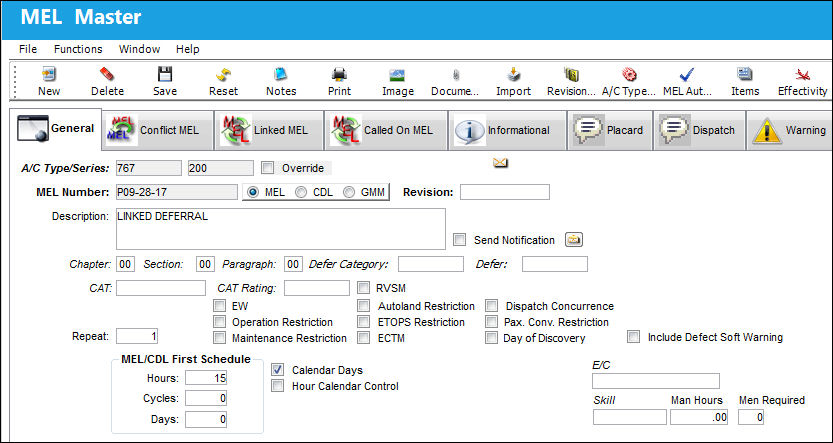Click the Skill input field
This screenshot has width=833, height=443.
(630, 417)
